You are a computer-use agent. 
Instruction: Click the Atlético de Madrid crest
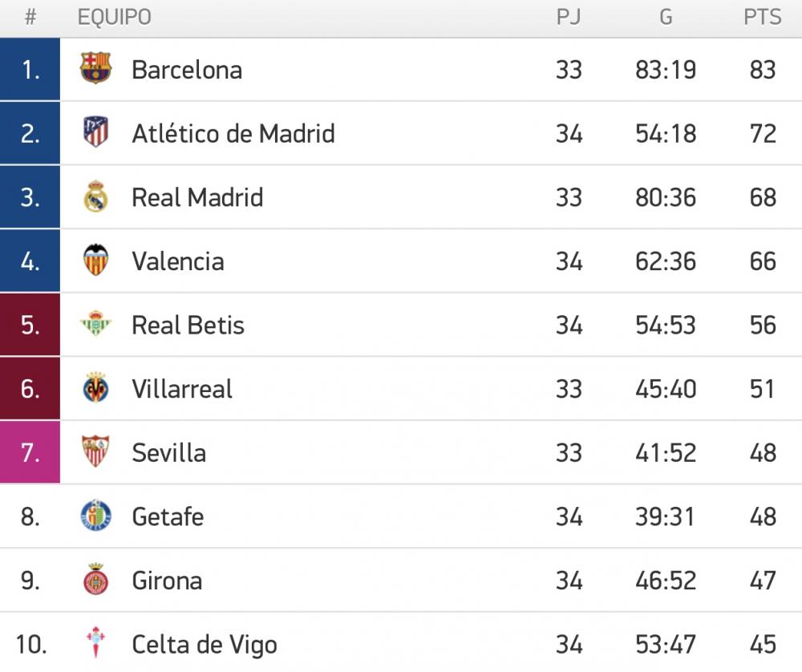(95, 132)
